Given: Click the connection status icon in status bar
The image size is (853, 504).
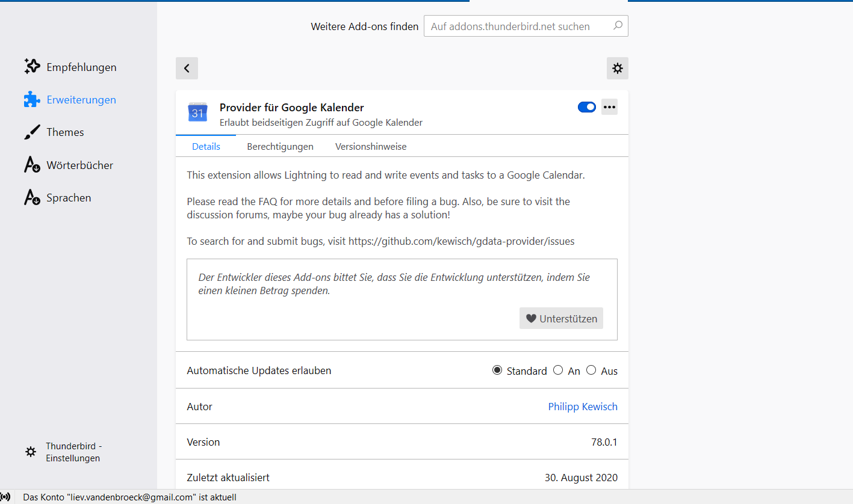Looking at the screenshot, I should pyautogui.click(x=5, y=497).
